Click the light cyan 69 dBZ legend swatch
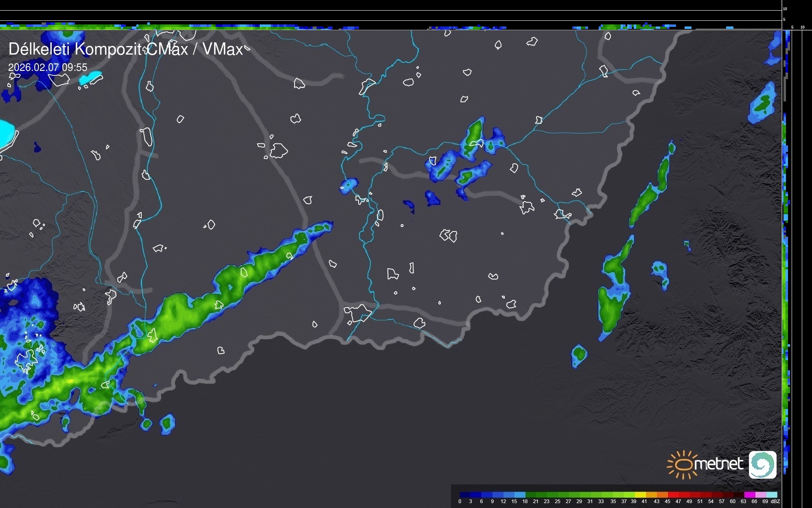812x508 pixels. (x=771, y=495)
